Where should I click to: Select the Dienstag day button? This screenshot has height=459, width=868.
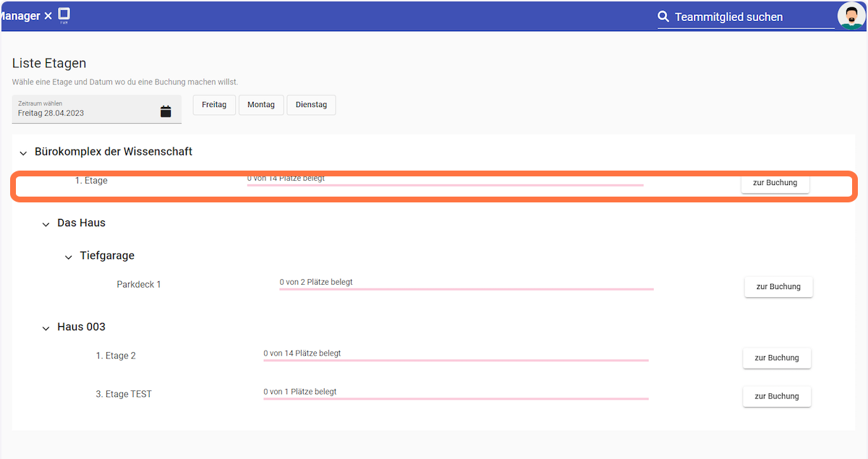311,105
